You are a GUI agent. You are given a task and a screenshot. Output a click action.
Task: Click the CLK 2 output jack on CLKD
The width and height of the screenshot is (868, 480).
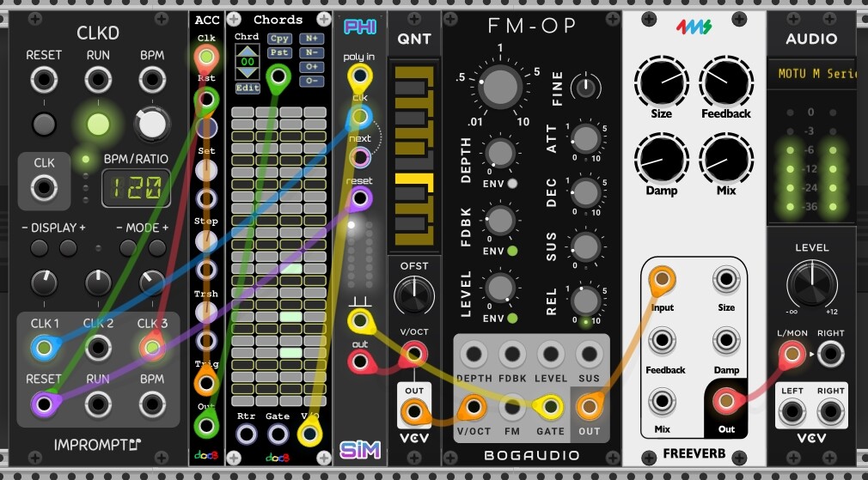pos(98,348)
